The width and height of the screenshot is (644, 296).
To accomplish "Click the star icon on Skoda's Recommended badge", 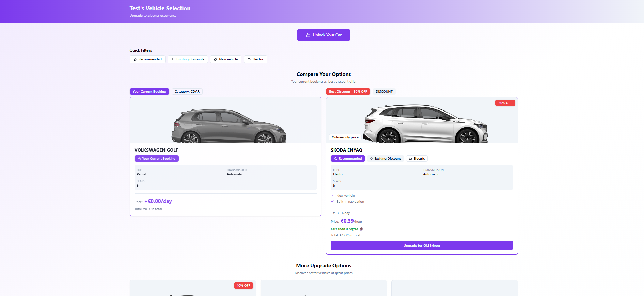I will coord(336,159).
